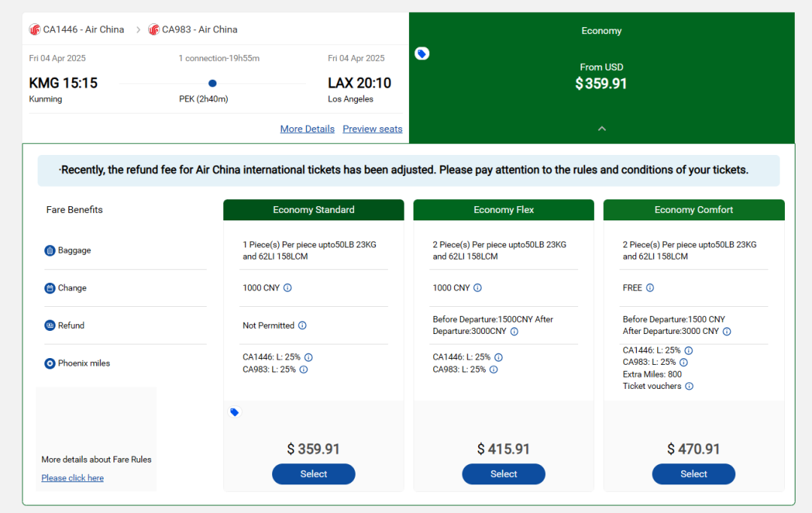
Task: Click the CA1446 - Air China flight label
Action: point(83,29)
